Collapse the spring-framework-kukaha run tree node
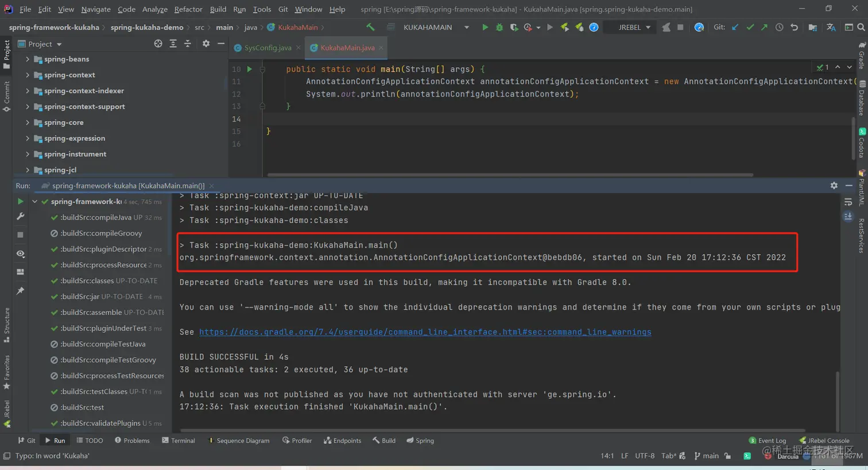This screenshot has height=470, width=868. [35, 202]
